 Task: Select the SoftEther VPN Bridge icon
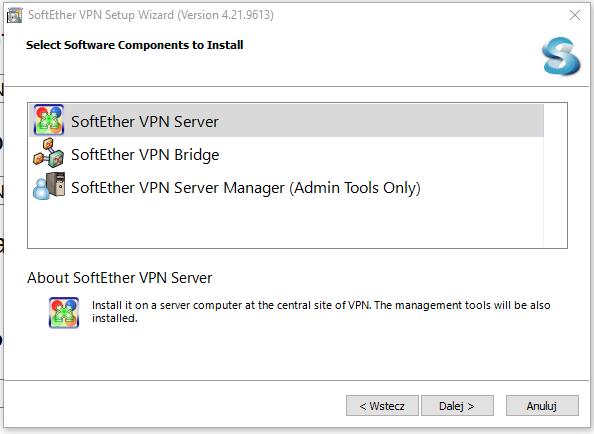point(49,153)
